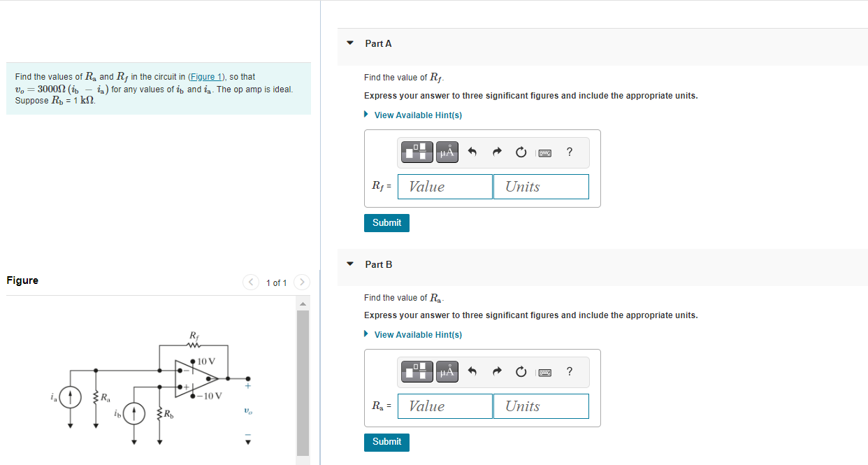
Task: Collapse the Part B section
Action: (349, 264)
